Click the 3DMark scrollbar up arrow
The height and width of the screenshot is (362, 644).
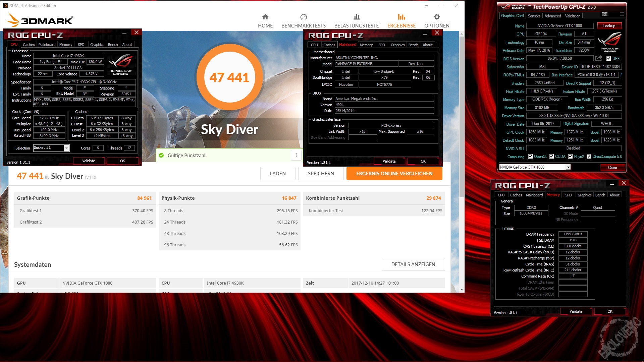point(462,34)
